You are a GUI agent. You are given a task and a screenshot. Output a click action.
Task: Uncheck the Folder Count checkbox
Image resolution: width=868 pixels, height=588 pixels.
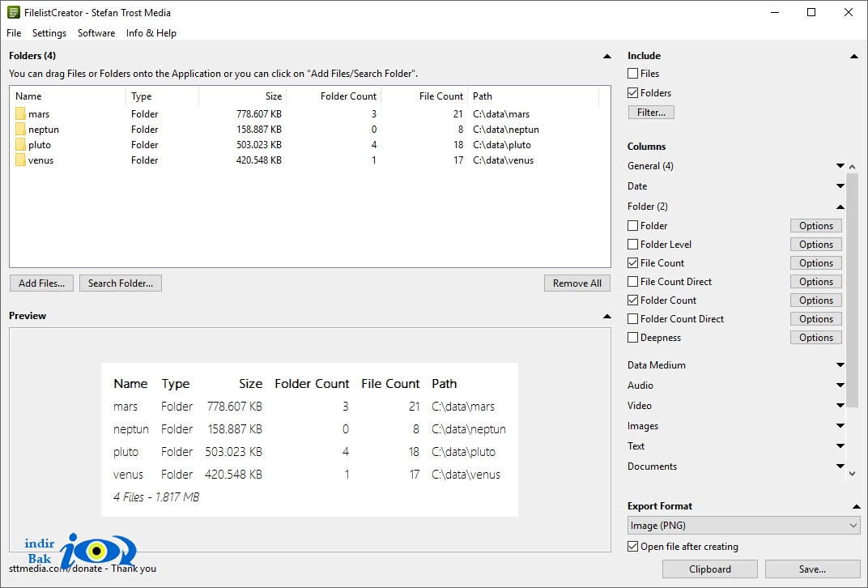[x=632, y=300]
